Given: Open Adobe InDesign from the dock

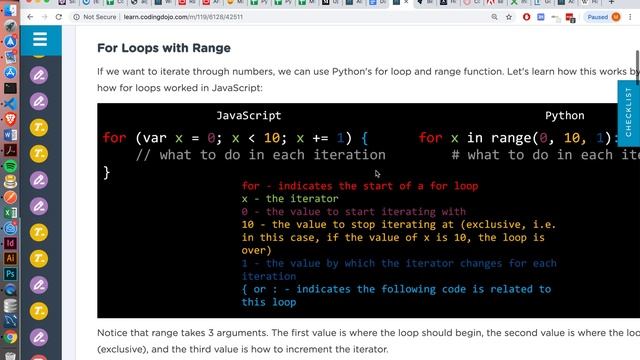Looking at the screenshot, I should pyautogui.click(x=10, y=243).
